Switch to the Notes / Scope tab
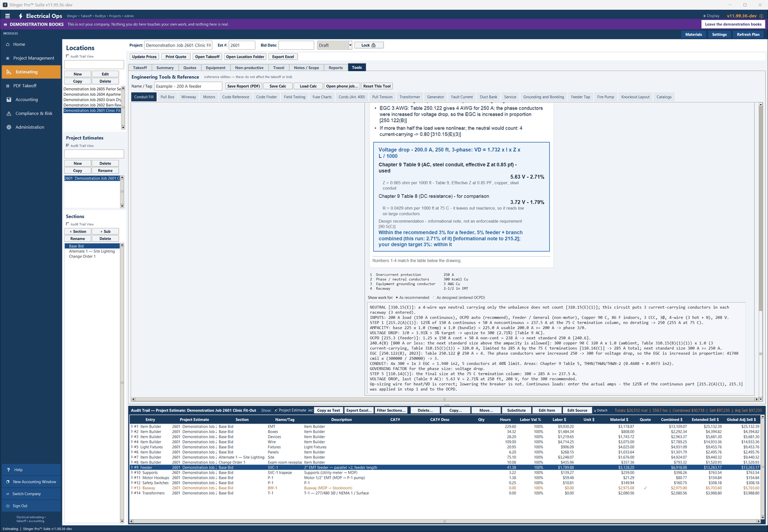This screenshot has width=768, height=532. click(x=306, y=68)
